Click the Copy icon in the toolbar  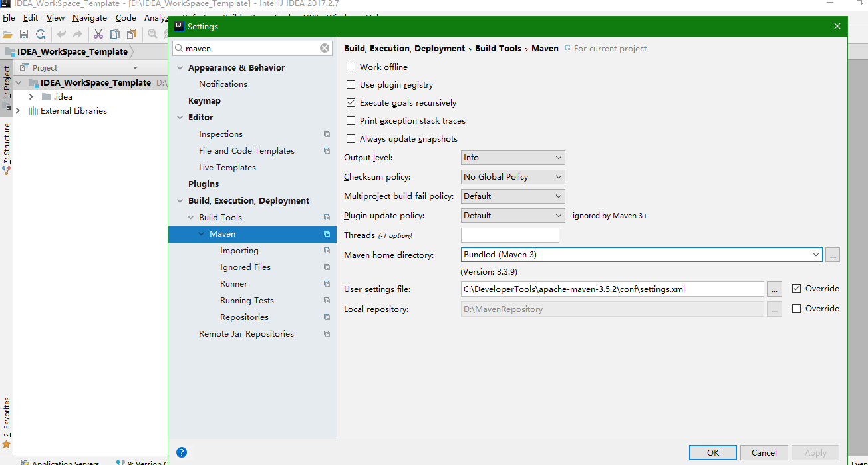[x=115, y=34]
